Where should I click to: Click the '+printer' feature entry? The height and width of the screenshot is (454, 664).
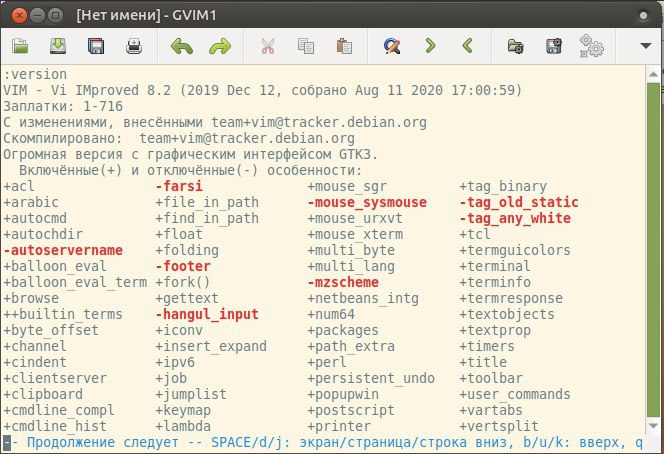(339, 426)
